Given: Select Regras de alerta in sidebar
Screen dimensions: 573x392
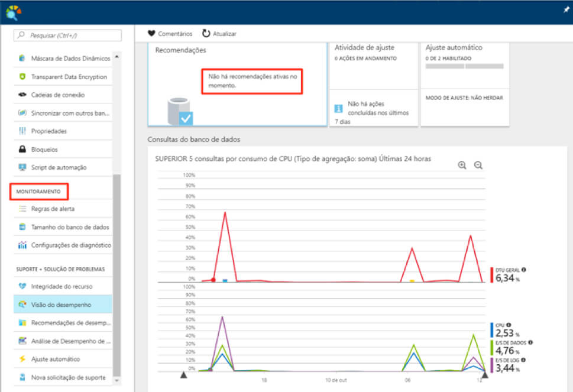Looking at the screenshot, I should (53, 209).
